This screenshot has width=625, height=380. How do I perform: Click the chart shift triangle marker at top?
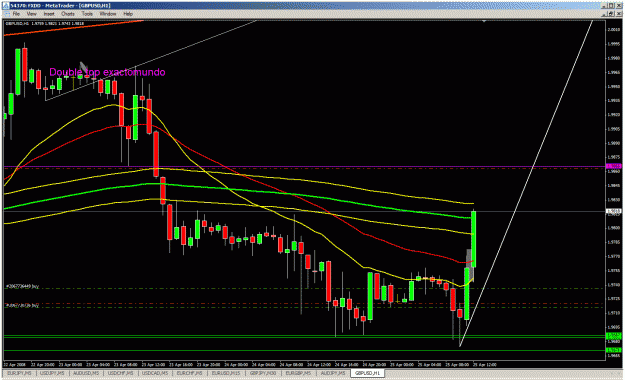[x=484, y=21]
